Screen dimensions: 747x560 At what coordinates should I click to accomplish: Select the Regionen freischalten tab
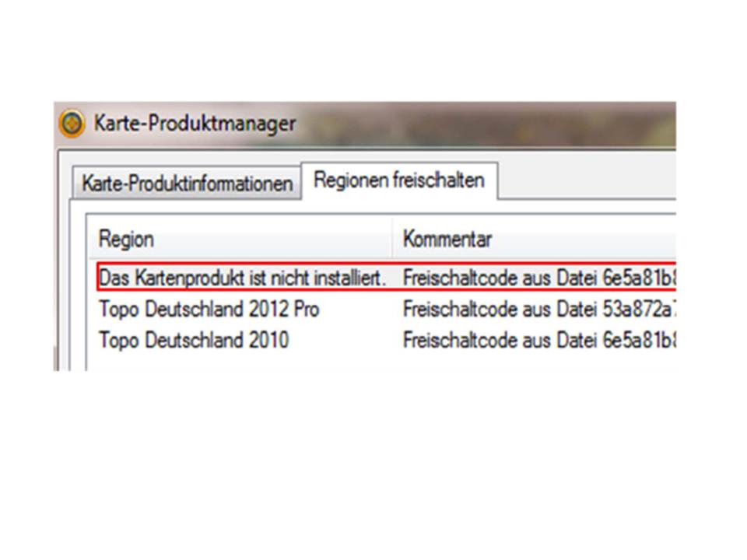[x=399, y=180]
